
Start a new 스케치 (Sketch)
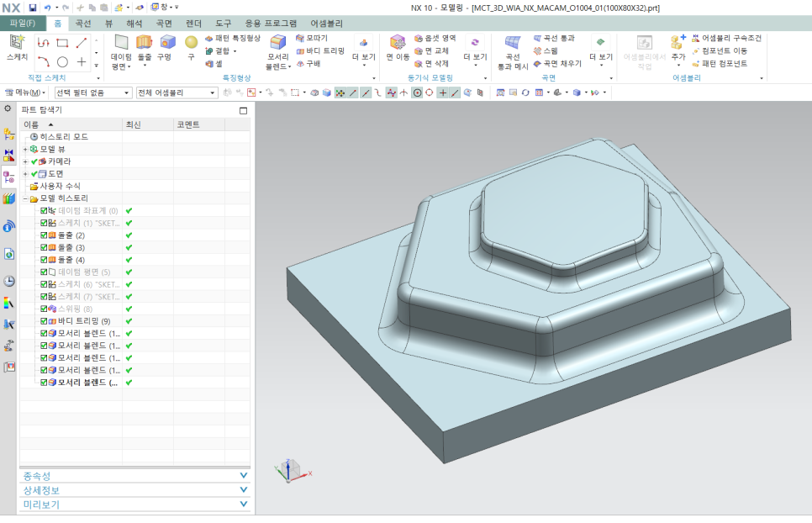(x=17, y=48)
